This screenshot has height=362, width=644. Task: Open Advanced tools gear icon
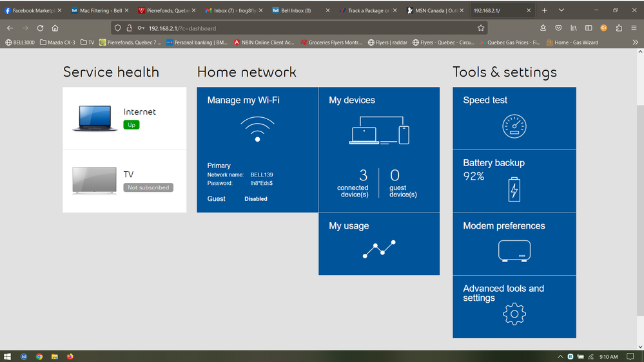pyautogui.click(x=514, y=314)
